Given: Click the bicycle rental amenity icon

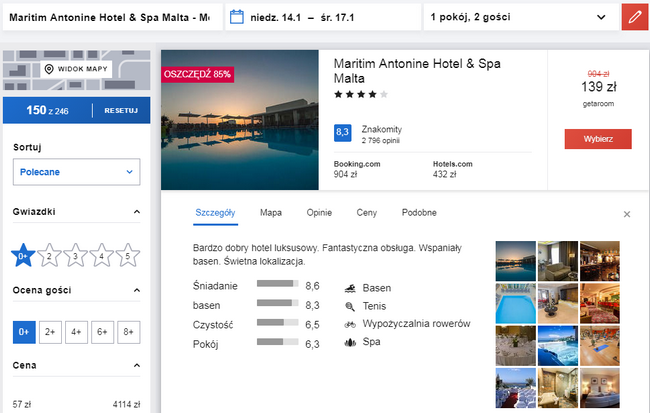Looking at the screenshot, I should 350,324.
